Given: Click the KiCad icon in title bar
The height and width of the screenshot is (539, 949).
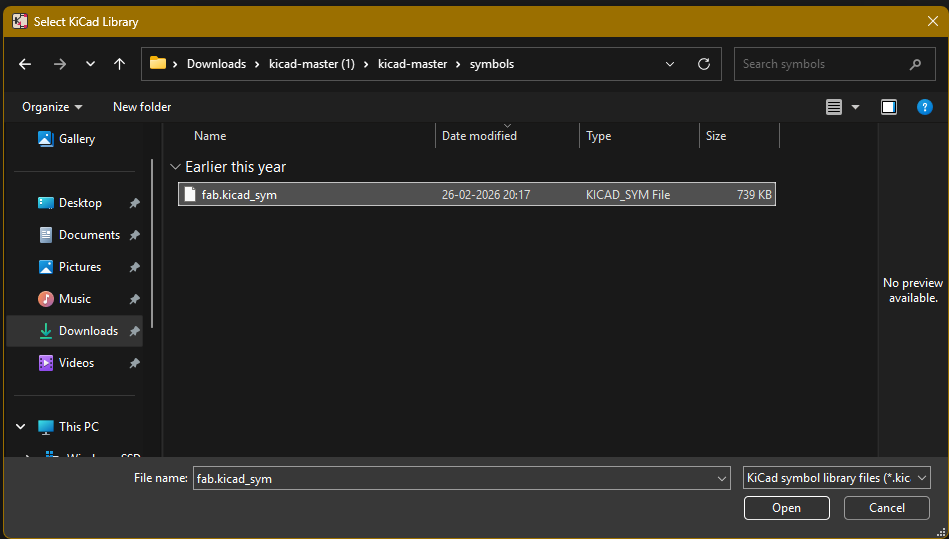Looking at the screenshot, I should (19, 22).
